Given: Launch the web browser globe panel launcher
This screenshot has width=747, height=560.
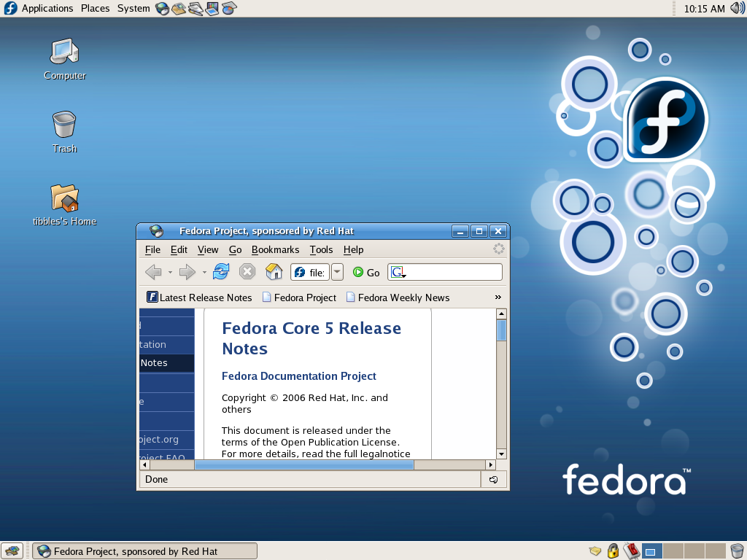Looking at the screenshot, I should [163, 9].
